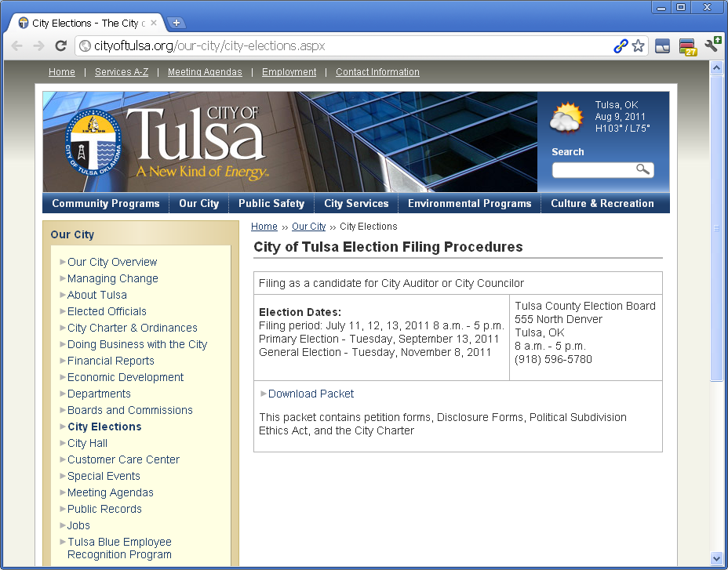Open Boards and Commissions in sidebar
The height and width of the screenshot is (570, 728).
130,410
